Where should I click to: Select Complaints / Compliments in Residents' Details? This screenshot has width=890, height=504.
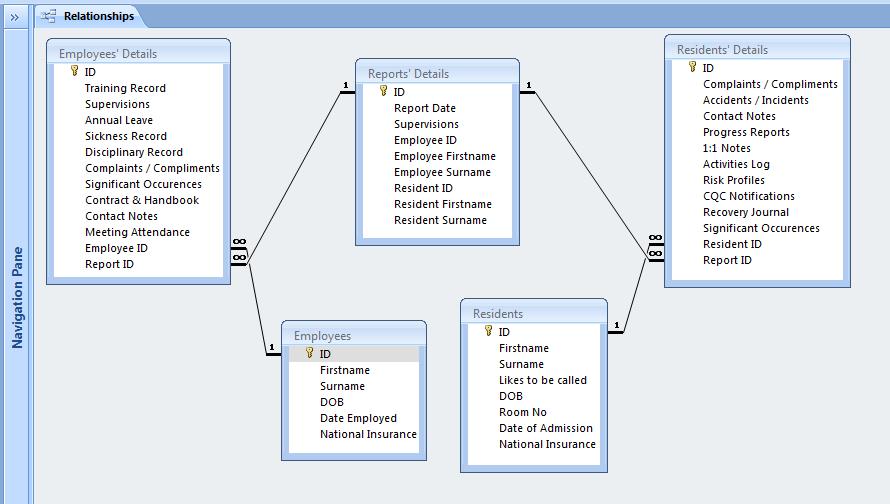(x=770, y=84)
